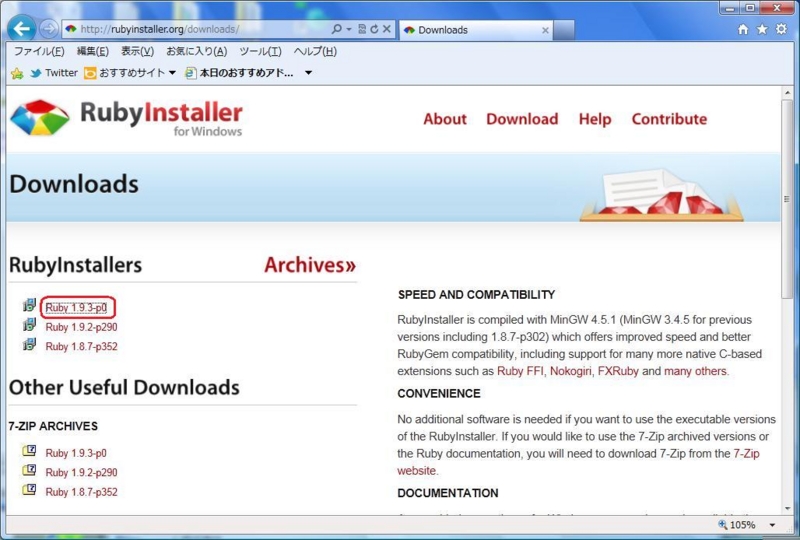Click the add to favorites bar star icon
This screenshot has height=540, width=800.
[x=17, y=73]
